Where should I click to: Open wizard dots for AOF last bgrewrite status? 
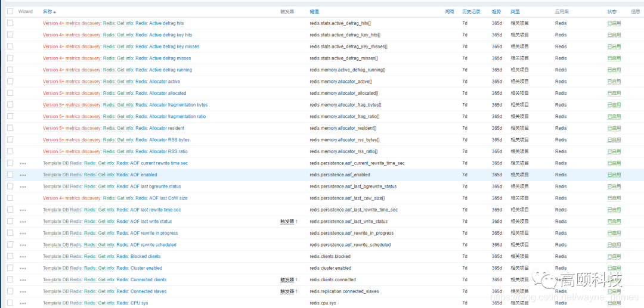coord(23,187)
